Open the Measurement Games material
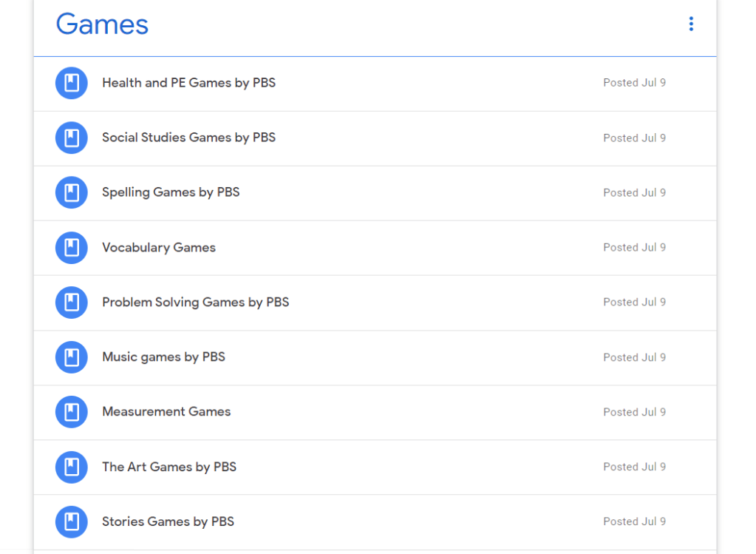Image resolution: width=756 pixels, height=554 pixels. (x=166, y=412)
